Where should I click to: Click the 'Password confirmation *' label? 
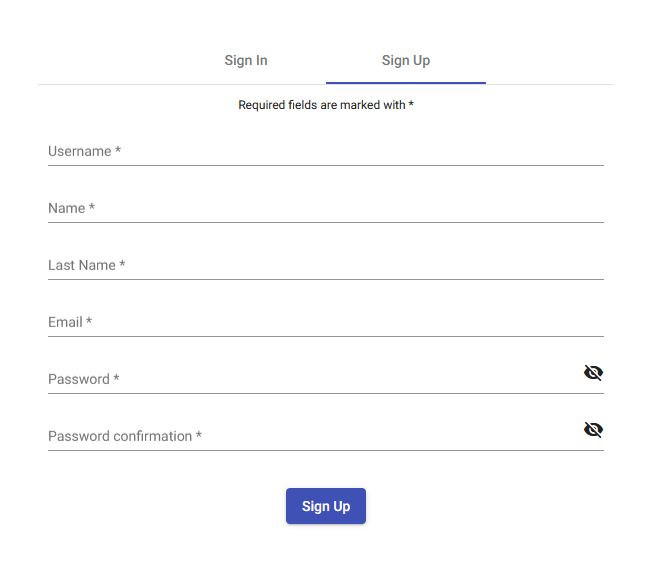125,437
